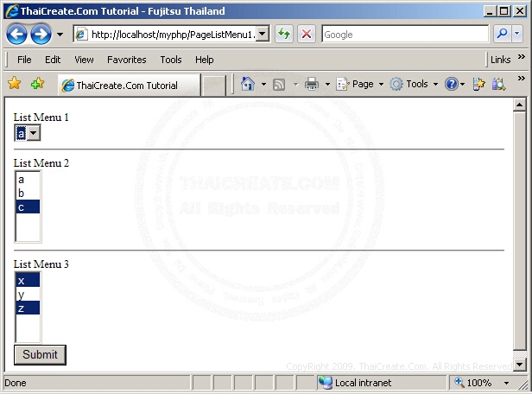Open Favorites Center star icon

pos(15,84)
